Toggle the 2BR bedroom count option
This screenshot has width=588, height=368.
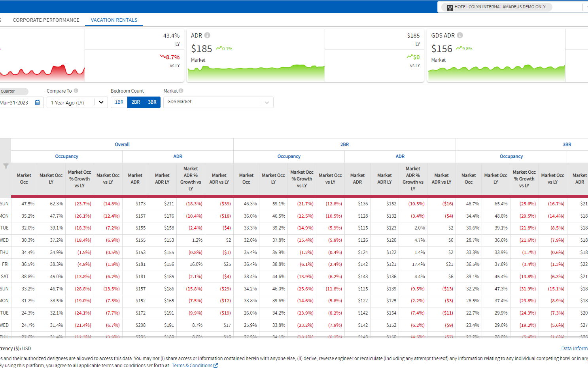click(x=136, y=102)
